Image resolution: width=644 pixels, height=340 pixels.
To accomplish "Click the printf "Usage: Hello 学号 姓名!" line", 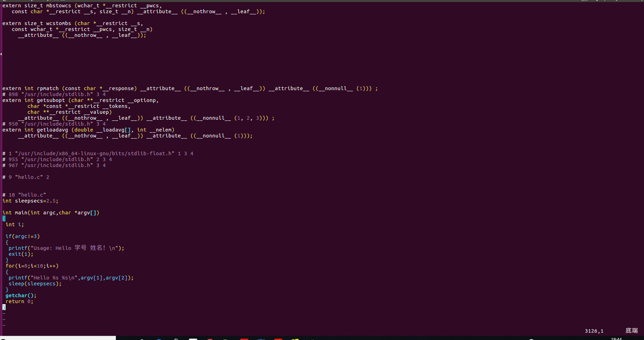I will coord(66,248).
